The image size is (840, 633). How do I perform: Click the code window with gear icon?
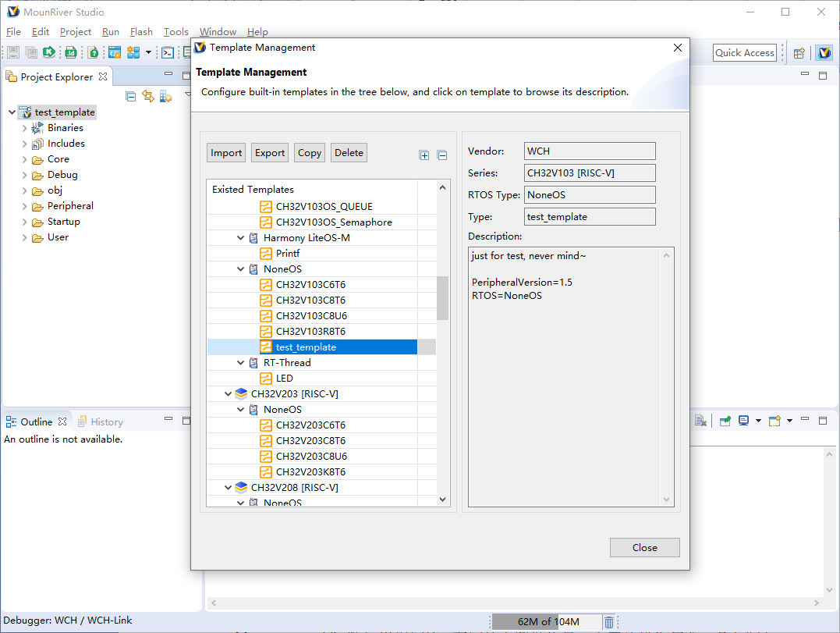point(115,52)
